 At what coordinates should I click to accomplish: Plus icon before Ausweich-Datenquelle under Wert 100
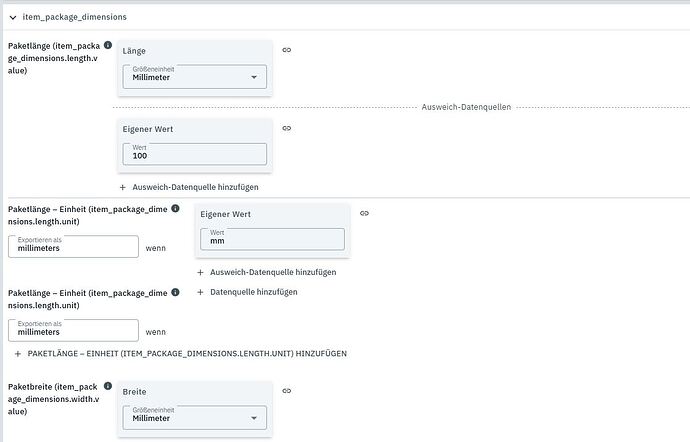(123, 187)
